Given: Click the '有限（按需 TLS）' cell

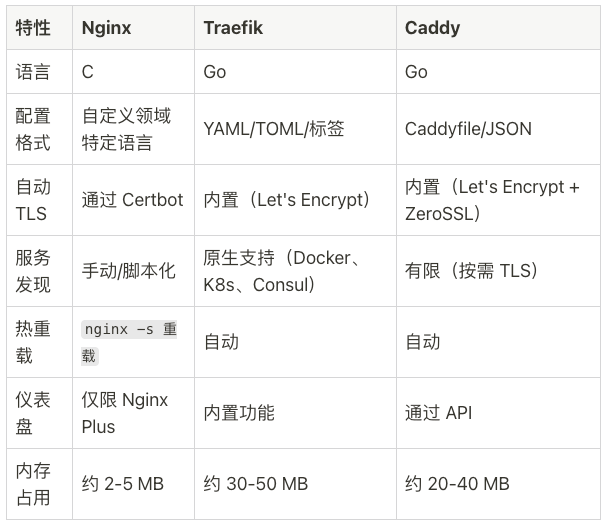Looking at the screenshot, I should click(x=471, y=271).
